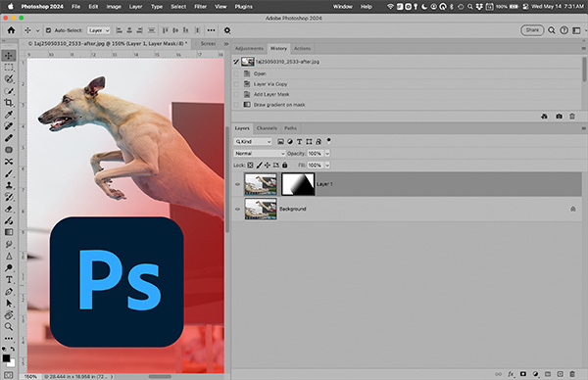The image size is (588, 380).
Task: Set history brush source beside Open state
Action: point(236,73)
